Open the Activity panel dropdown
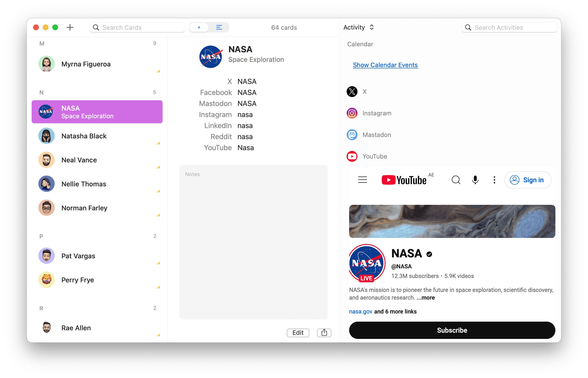Screen dimensions: 588x378 (x=359, y=27)
